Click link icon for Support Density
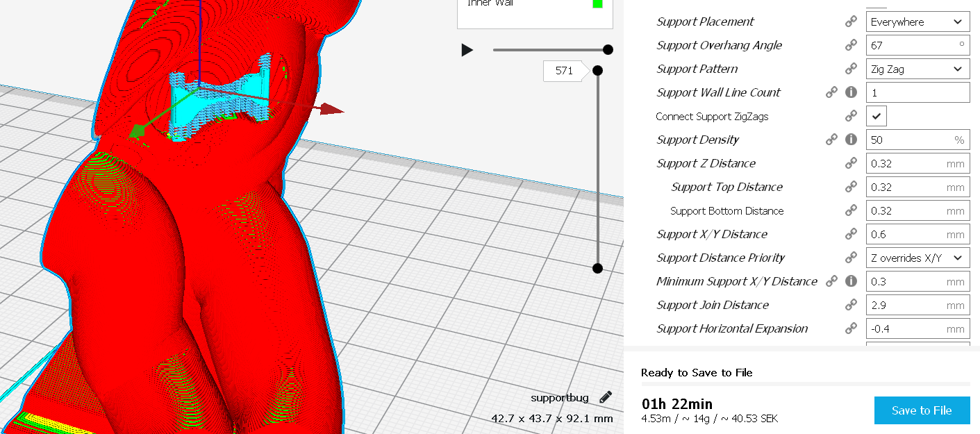The height and width of the screenshot is (434, 980). (831, 140)
